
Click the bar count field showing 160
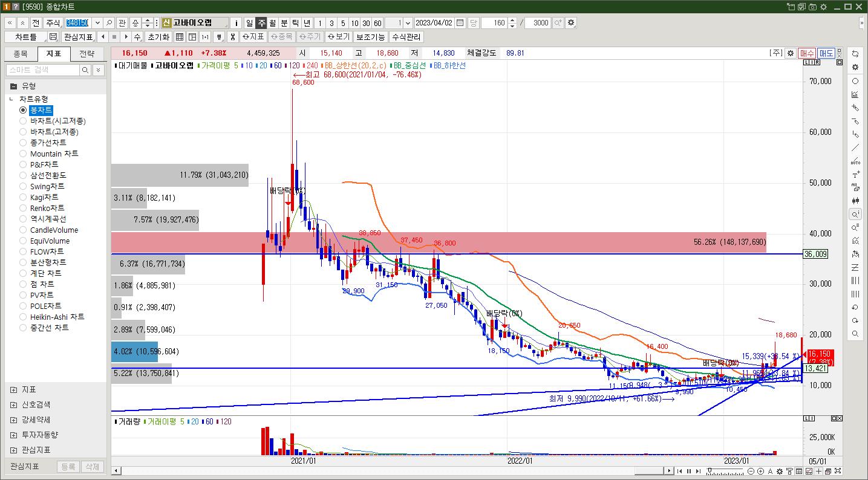coord(494,23)
